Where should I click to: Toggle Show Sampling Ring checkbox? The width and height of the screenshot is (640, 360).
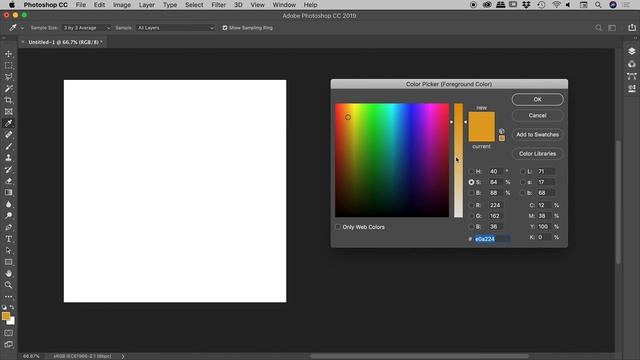(224, 28)
